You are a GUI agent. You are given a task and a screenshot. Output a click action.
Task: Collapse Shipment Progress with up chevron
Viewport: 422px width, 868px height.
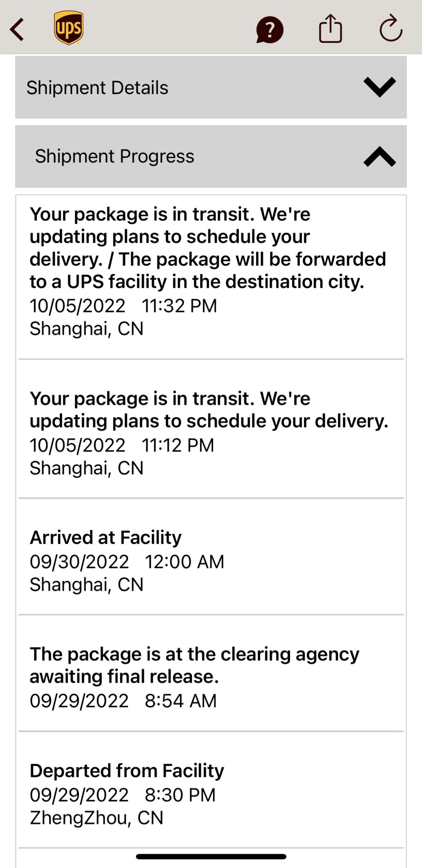[379, 157]
